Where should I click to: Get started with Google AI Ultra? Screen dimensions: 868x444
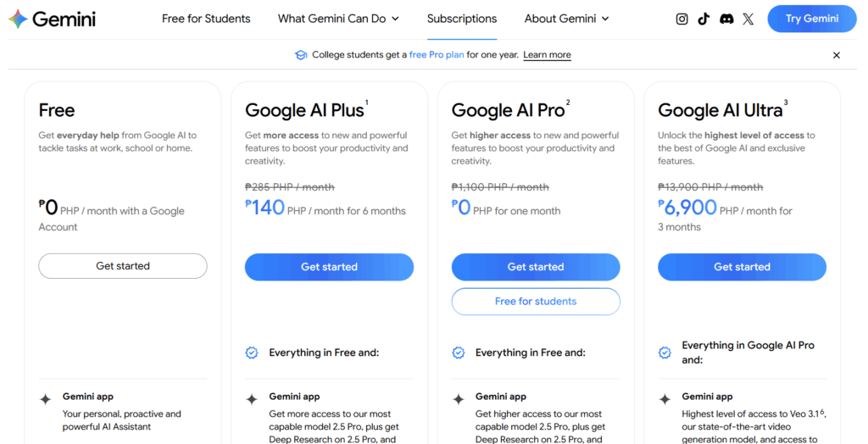pyautogui.click(x=742, y=267)
